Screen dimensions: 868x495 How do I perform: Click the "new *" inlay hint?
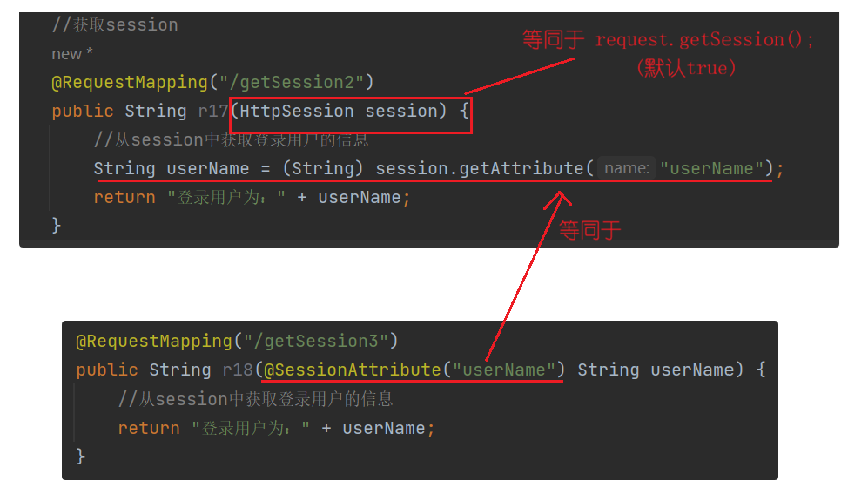click(x=72, y=54)
